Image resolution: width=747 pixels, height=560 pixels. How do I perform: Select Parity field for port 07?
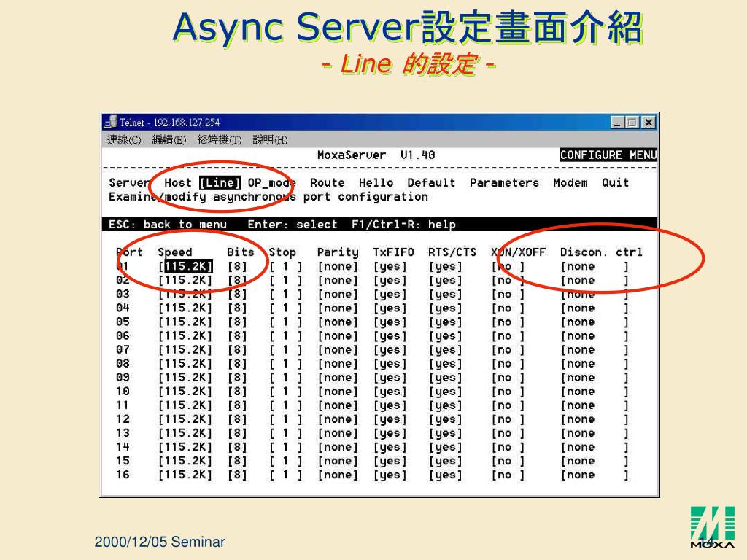point(338,349)
